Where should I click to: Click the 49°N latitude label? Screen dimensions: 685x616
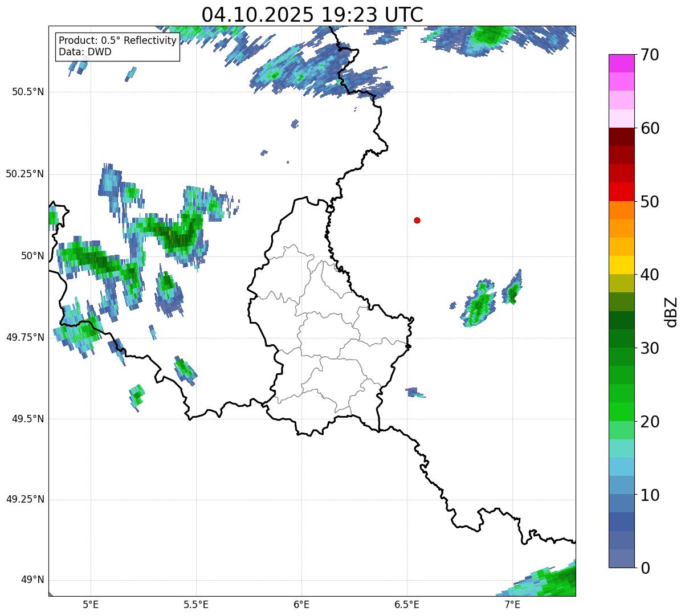point(32,580)
